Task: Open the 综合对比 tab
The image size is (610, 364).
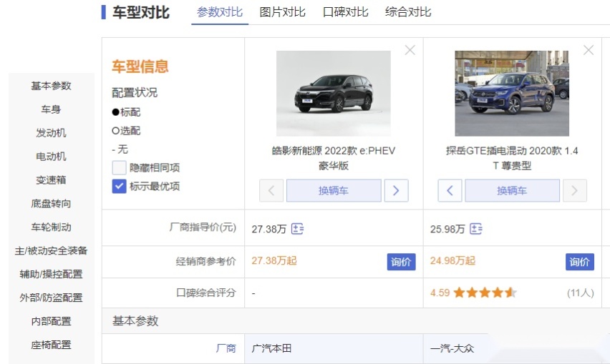Action: point(408,12)
